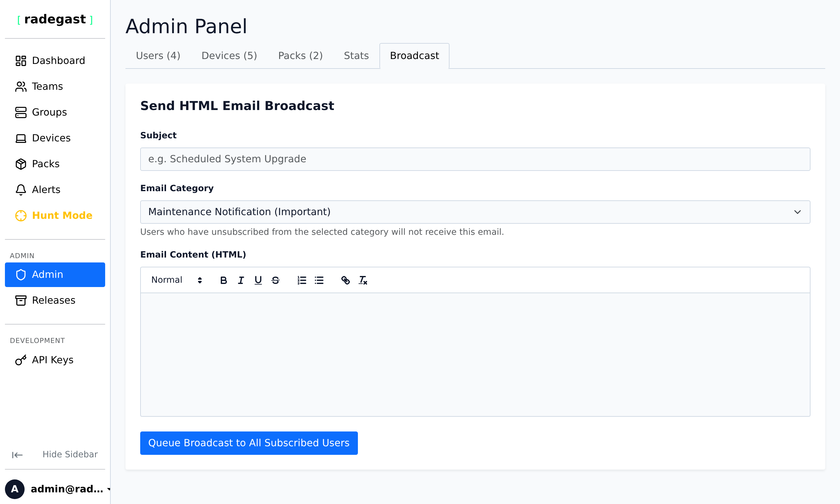Switch to the Stats tab

pos(356,56)
